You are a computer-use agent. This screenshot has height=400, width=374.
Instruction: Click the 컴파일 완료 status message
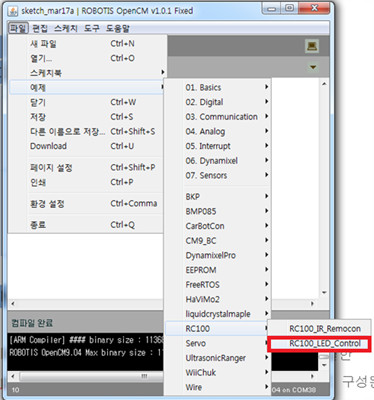pos(32,323)
